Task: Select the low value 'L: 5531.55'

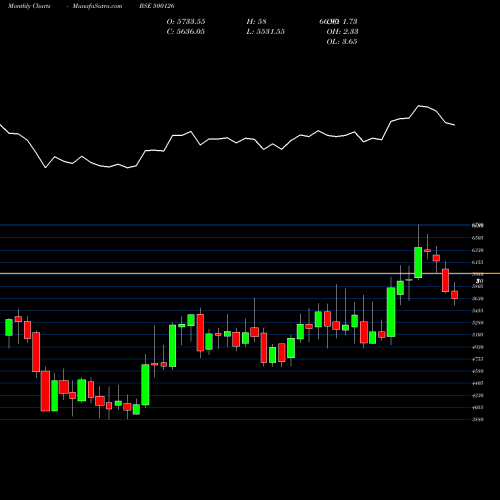Action: coord(266,32)
